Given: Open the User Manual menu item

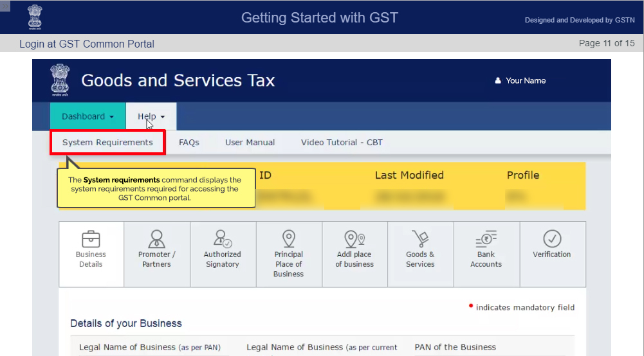Looking at the screenshot, I should coord(250,142).
